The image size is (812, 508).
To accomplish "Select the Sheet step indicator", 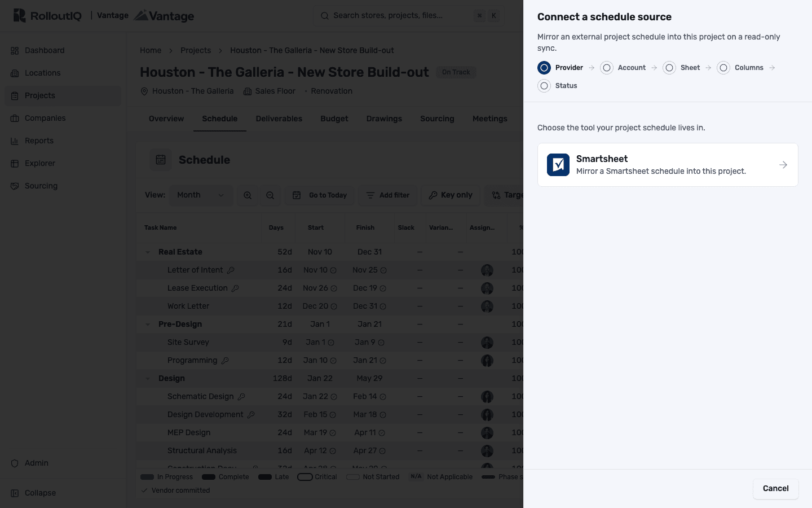I will 681,68.
